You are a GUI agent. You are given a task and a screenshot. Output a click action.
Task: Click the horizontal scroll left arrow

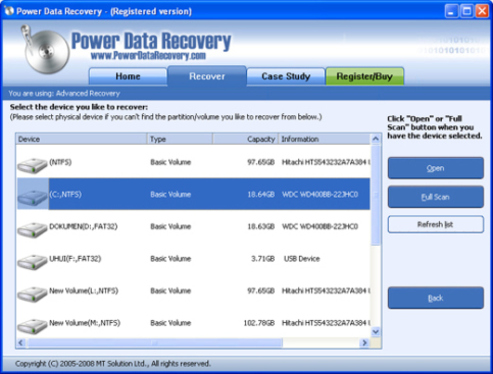click(x=21, y=343)
